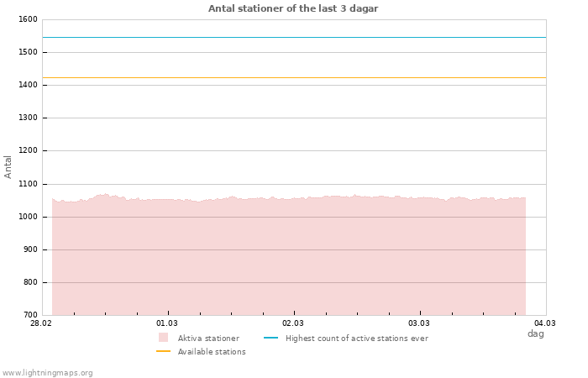Click the blue Highest count legend line marker

tap(270, 338)
